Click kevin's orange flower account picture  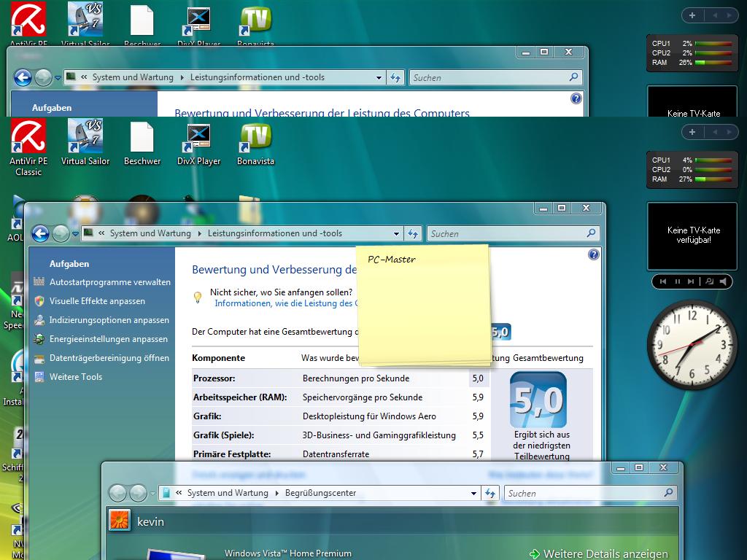[120, 521]
